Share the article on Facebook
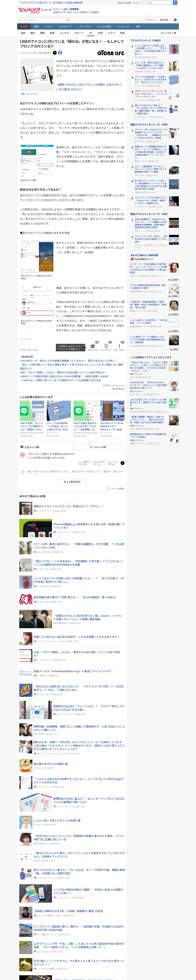Viewport: 196px width, 980px height. click(x=60, y=53)
